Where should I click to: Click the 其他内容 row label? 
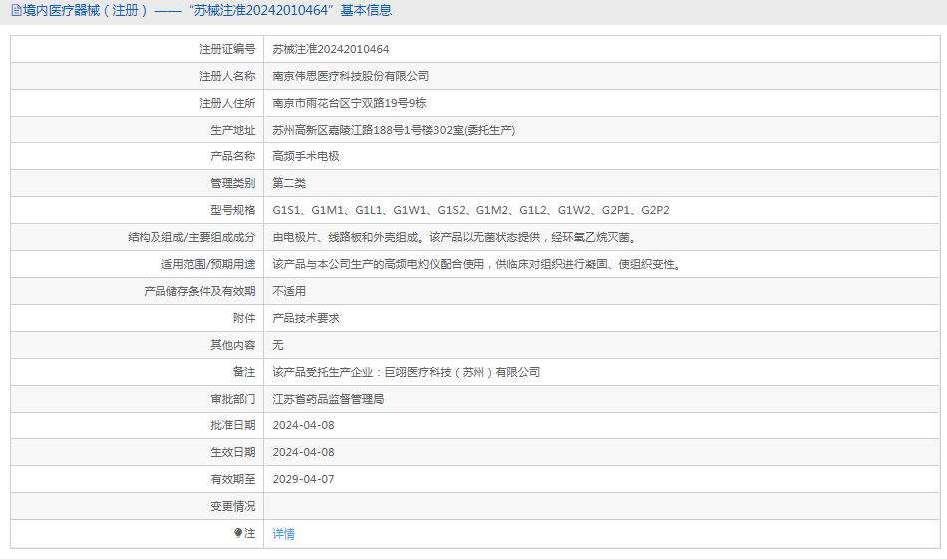tap(233, 345)
